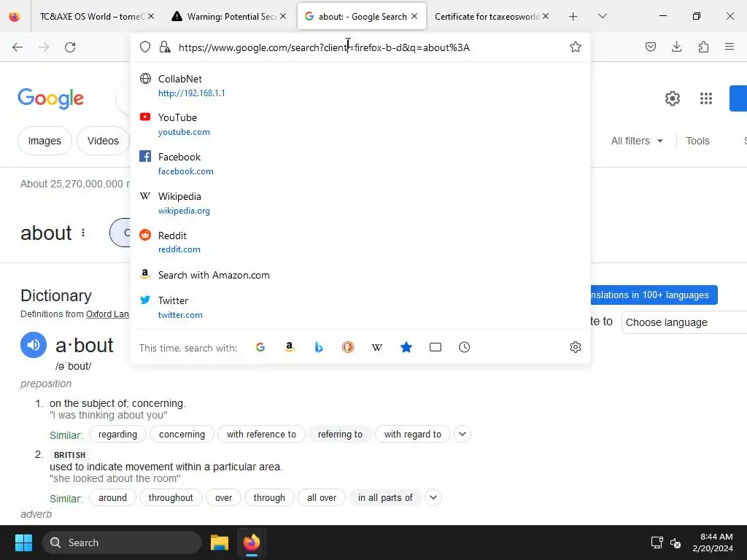Image resolution: width=747 pixels, height=560 pixels.
Task: Open the Firefox View icon
Action: click(x=15, y=16)
